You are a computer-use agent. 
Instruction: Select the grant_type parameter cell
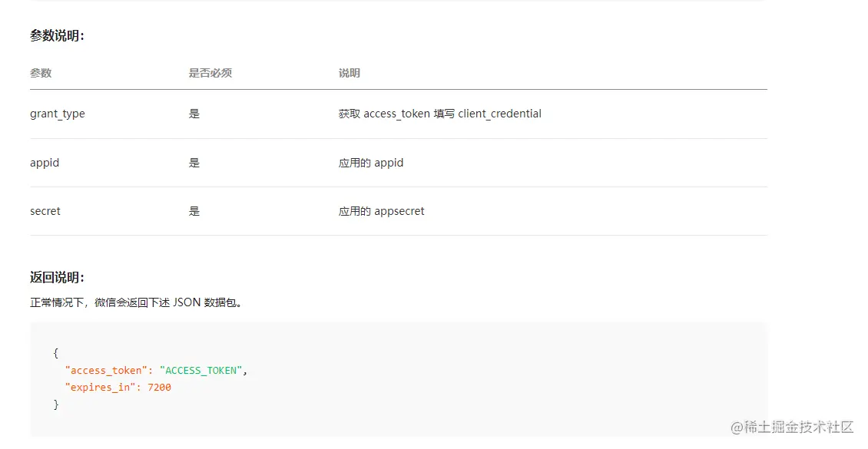tap(58, 114)
